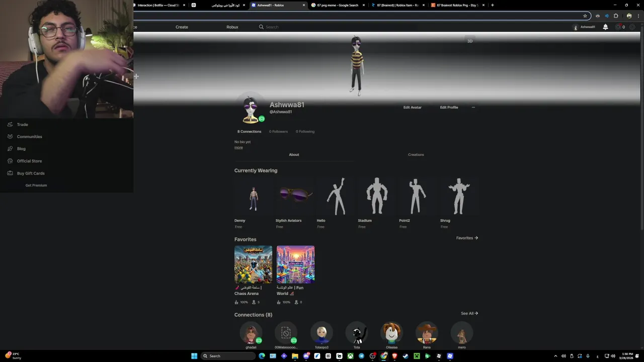
Task: Switch to the Creations tab
Action: [x=416, y=155]
